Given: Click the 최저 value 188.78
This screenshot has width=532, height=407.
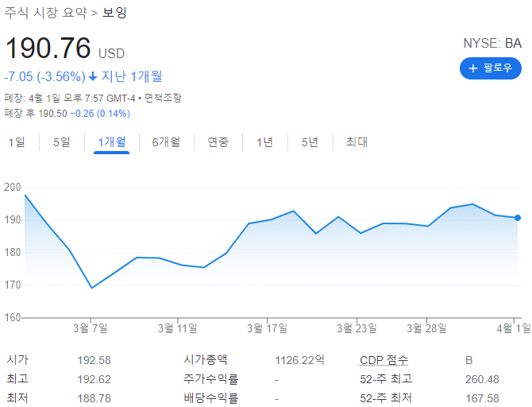Looking at the screenshot, I should pos(94,398).
